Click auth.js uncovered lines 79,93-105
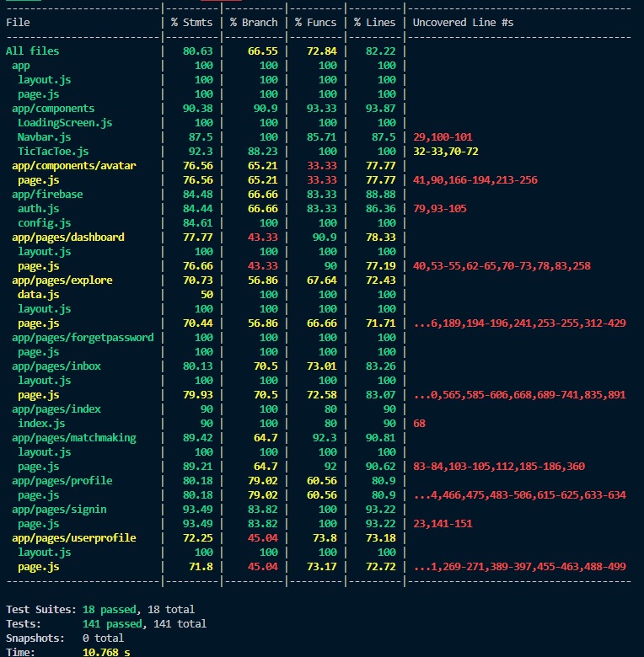 439,209
